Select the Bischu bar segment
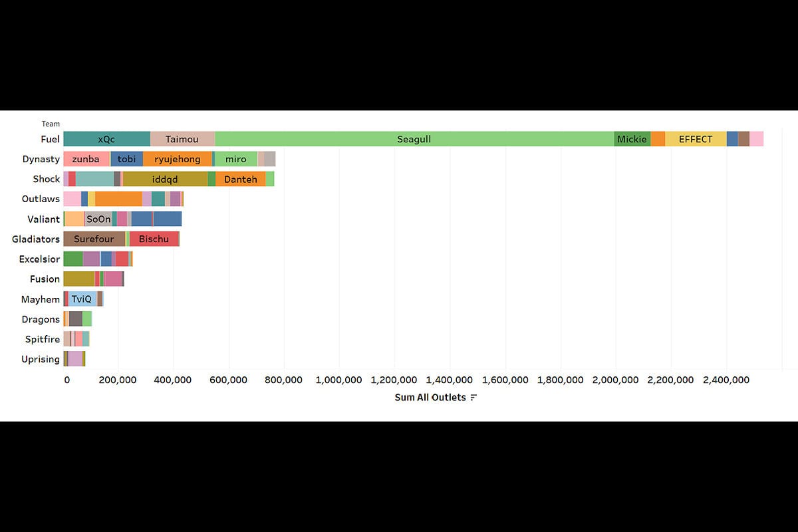 (x=154, y=239)
